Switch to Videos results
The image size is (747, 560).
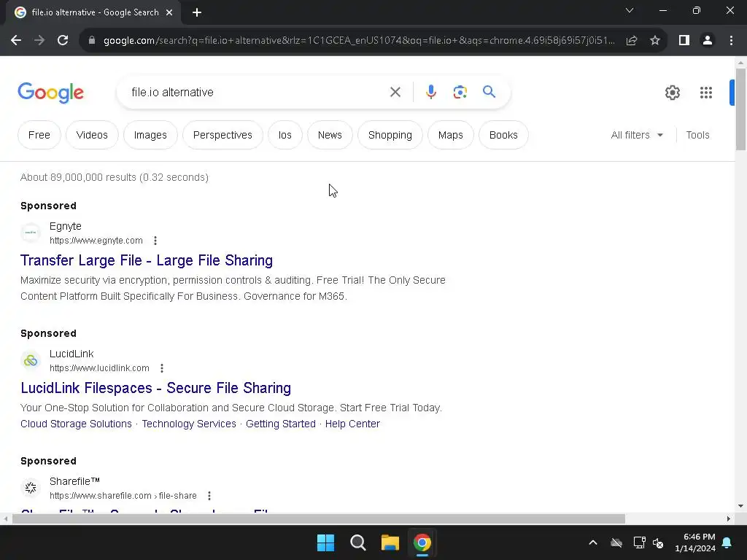tap(92, 135)
